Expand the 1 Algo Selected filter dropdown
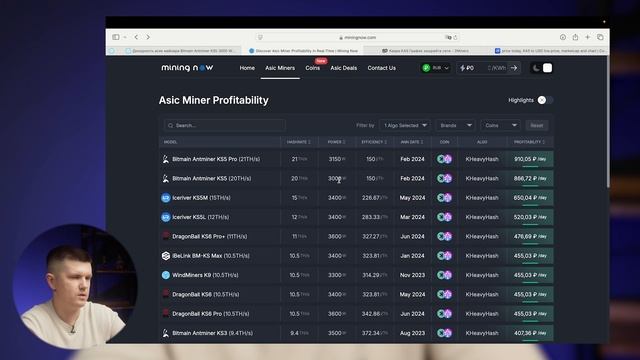The image size is (640, 360). [x=405, y=125]
